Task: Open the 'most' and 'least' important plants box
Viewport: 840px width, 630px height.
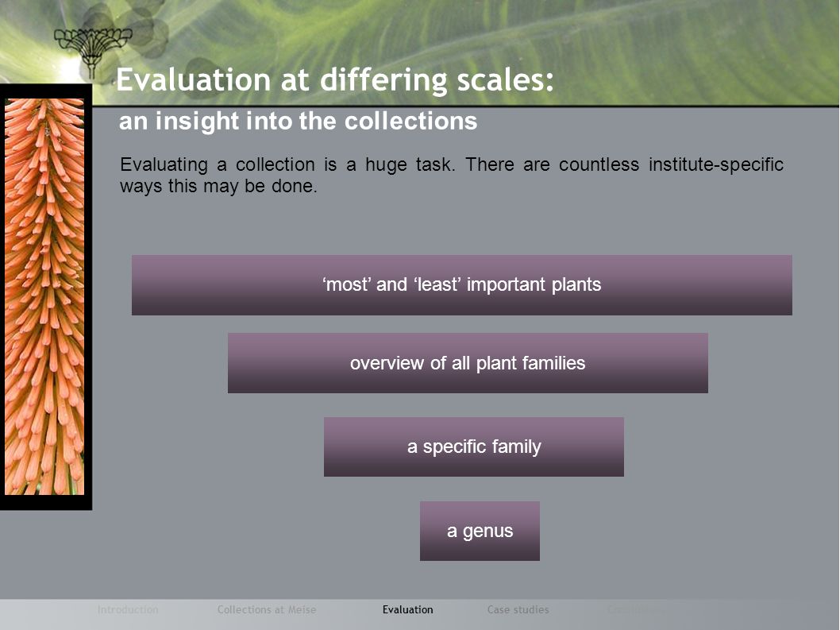Action: pyautogui.click(x=462, y=284)
